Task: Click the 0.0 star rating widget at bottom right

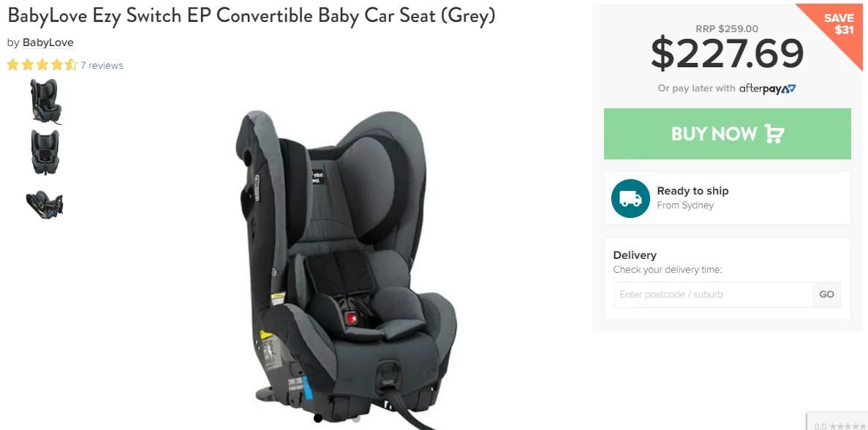Action: [x=837, y=424]
